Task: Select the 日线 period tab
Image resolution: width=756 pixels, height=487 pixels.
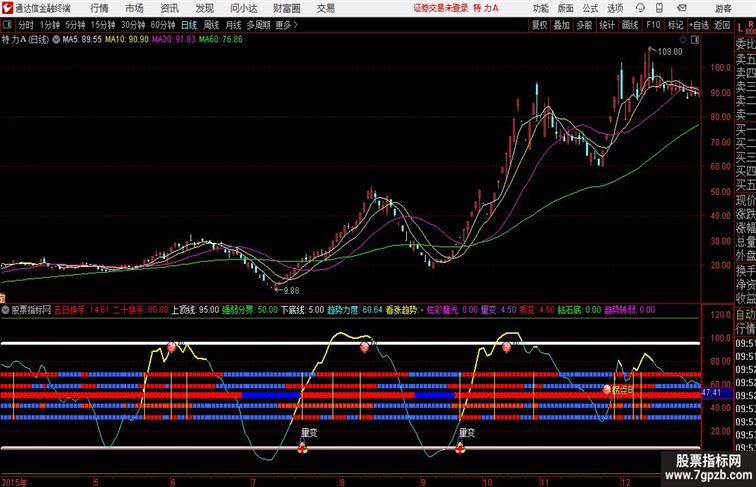Action: click(189, 25)
